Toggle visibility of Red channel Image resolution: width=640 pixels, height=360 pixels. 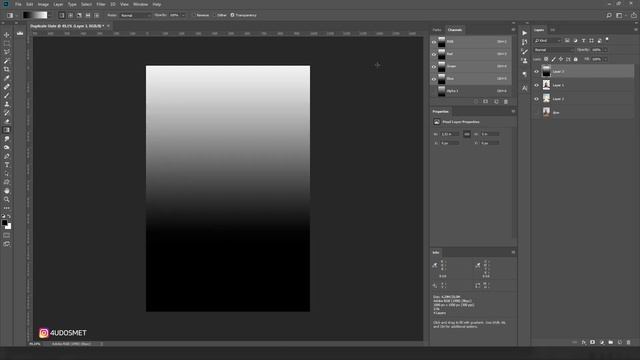[434, 54]
